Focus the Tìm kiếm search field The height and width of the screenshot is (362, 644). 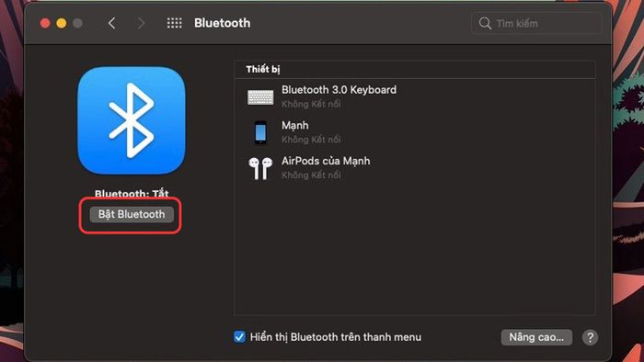pos(536,23)
